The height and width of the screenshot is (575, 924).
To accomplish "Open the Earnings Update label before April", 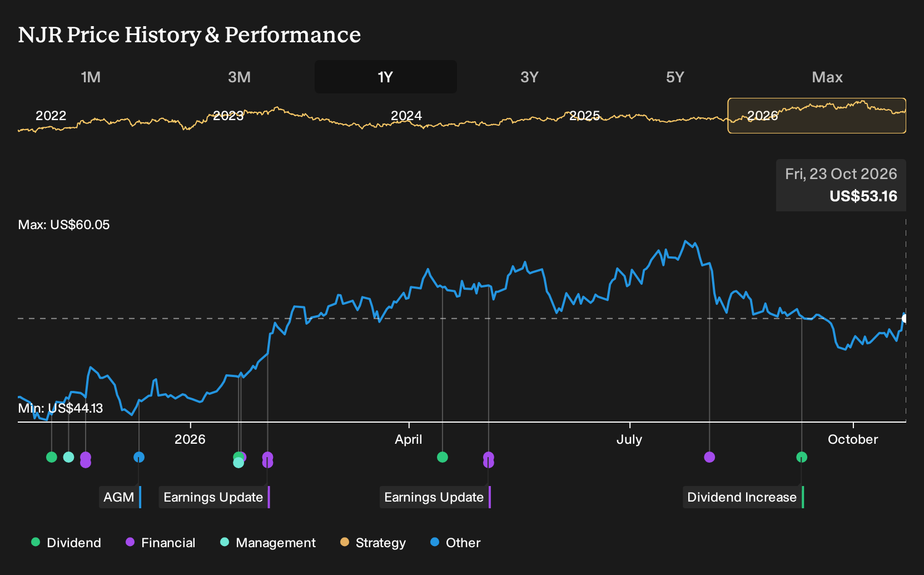I will tap(214, 497).
